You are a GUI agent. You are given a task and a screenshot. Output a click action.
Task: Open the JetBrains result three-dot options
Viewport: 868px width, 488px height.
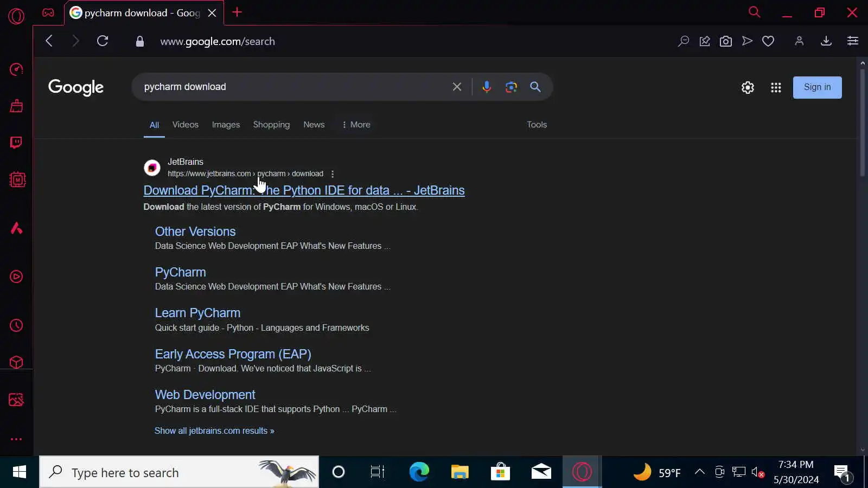(x=333, y=174)
